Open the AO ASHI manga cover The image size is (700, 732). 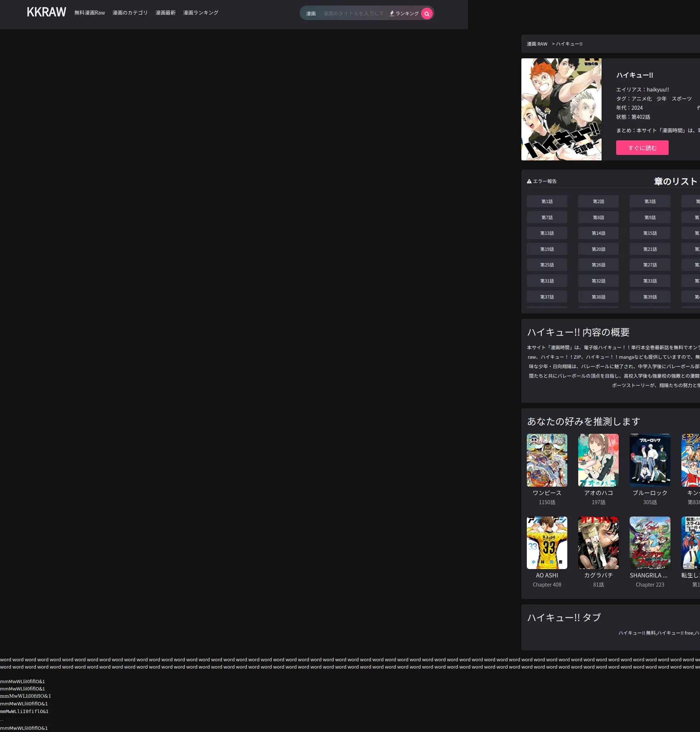coord(547,542)
